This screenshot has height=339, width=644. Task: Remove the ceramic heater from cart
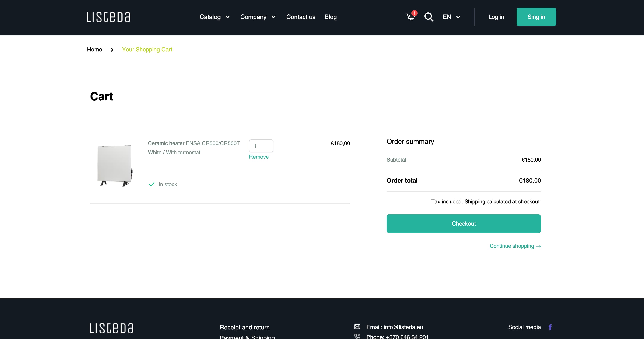tap(259, 157)
